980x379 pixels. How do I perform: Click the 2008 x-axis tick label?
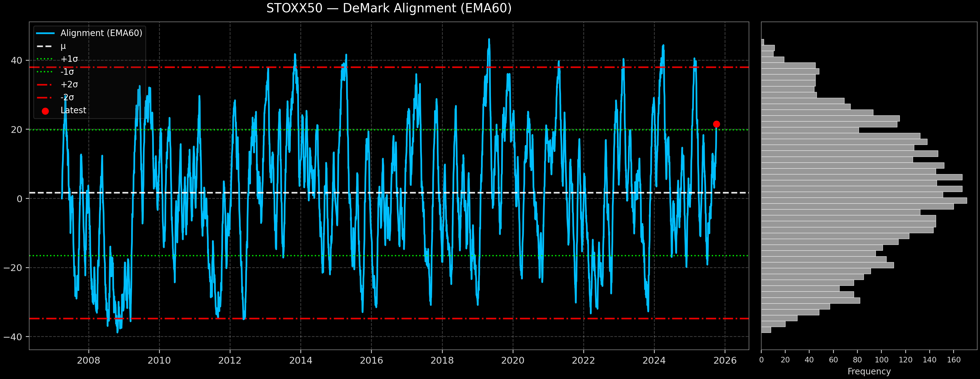(x=88, y=360)
